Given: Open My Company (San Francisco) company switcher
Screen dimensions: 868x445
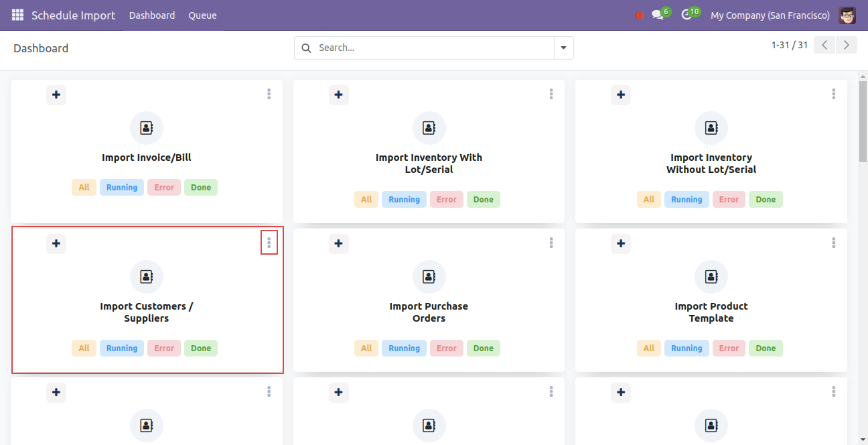Looking at the screenshot, I should point(770,15).
